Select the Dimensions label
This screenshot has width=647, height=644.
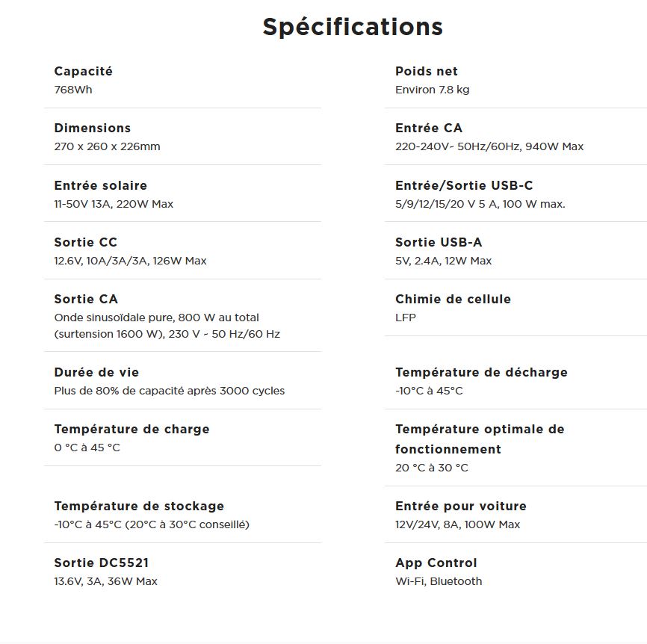(x=93, y=128)
